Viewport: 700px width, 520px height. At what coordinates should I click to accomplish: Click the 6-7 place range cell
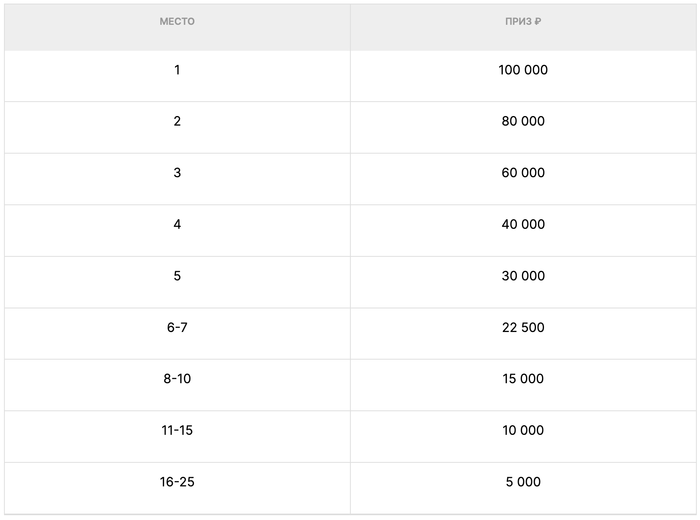177,328
